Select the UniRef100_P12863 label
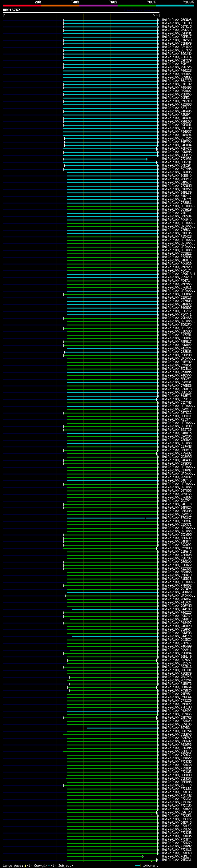Screen dimensions: 197x868 click(177, 104)
